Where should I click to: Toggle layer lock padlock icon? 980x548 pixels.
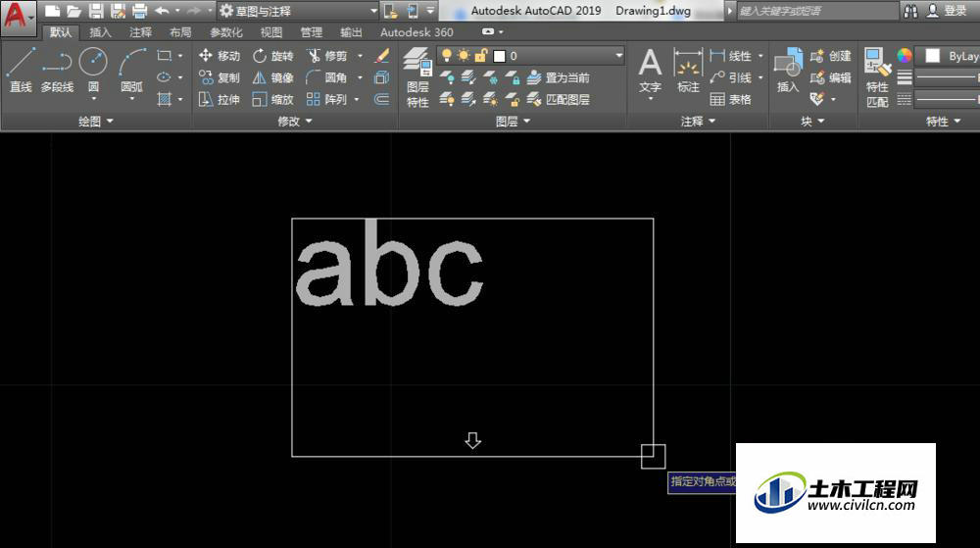click(480, 56)
